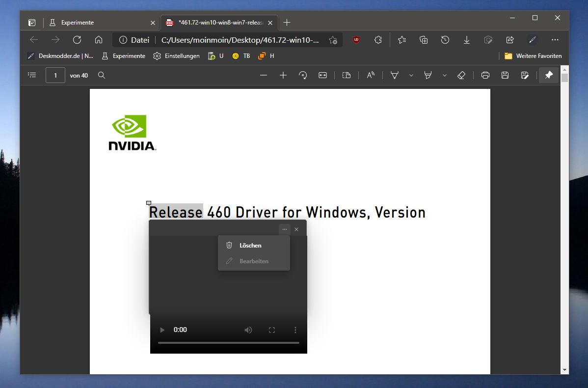Screen dimensions: 588x388
Task: Play the embedded video
Action: (162, 330)
